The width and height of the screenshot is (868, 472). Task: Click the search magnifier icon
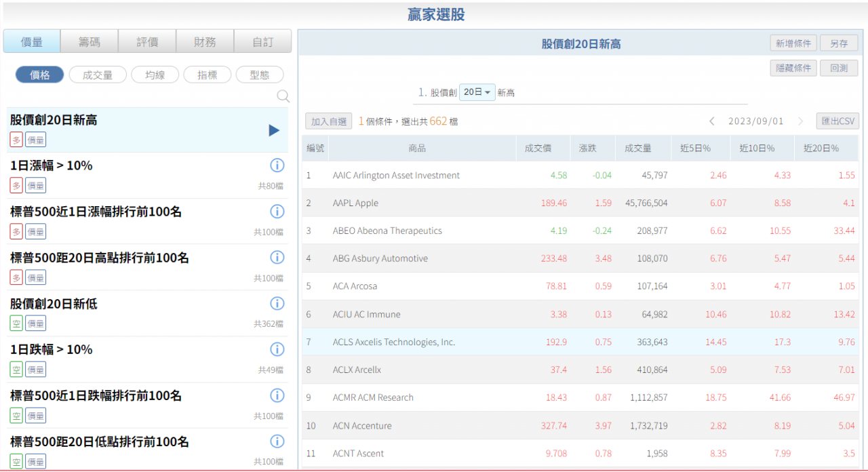tap(283, 96)
